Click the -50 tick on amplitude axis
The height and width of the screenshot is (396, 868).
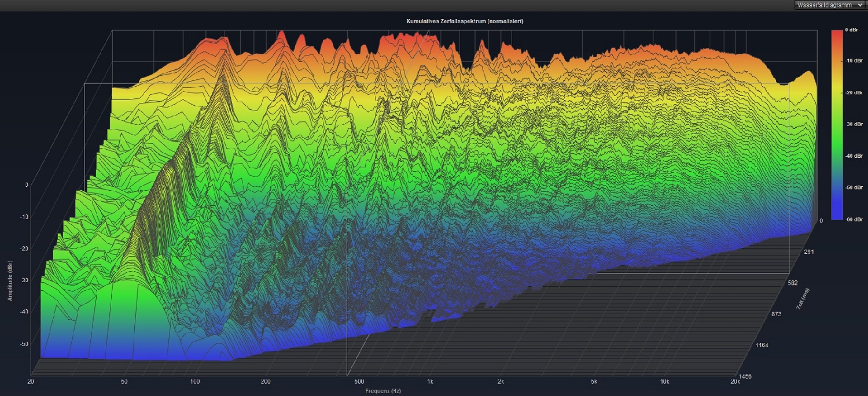point(25,344)
